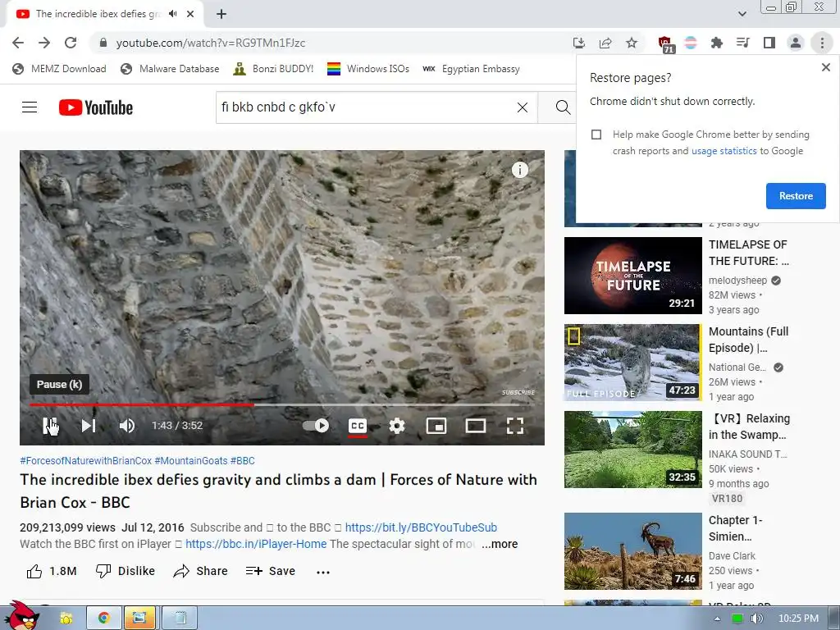Switch to theater mode view
The image size is (840, 630).
pyautogui.click(x=475, y=426)
